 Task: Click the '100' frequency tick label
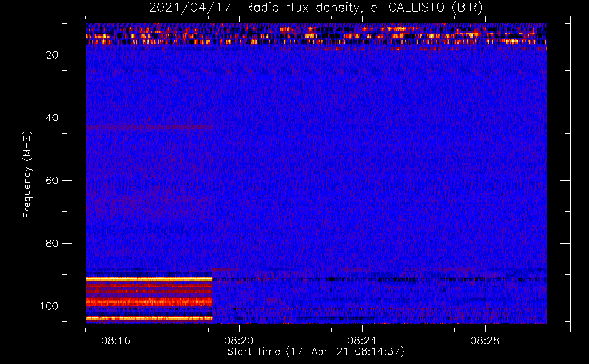pyautogui.click(x=49, y=306)
